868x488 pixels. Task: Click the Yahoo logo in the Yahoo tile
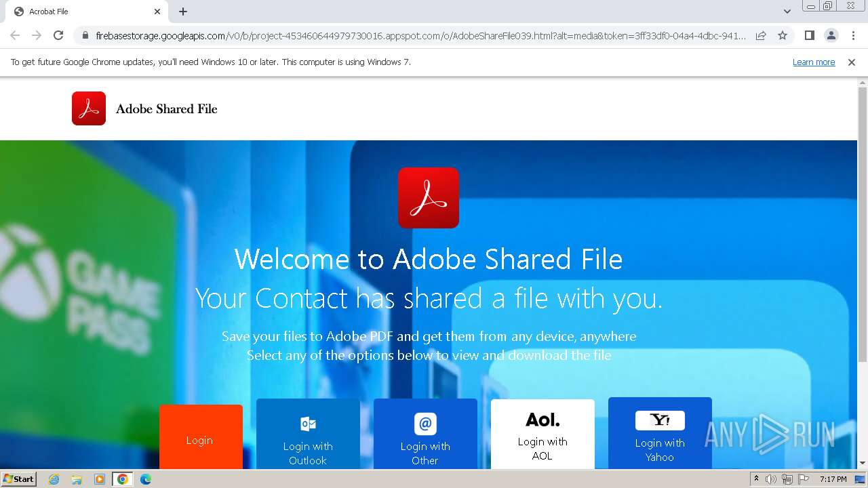click(660, 420)
